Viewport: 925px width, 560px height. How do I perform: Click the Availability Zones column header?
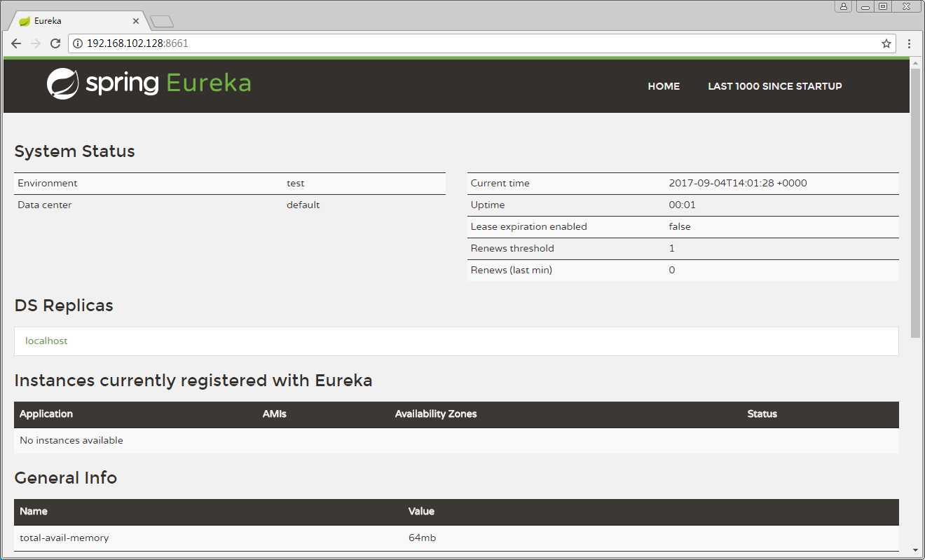[436, 414]
